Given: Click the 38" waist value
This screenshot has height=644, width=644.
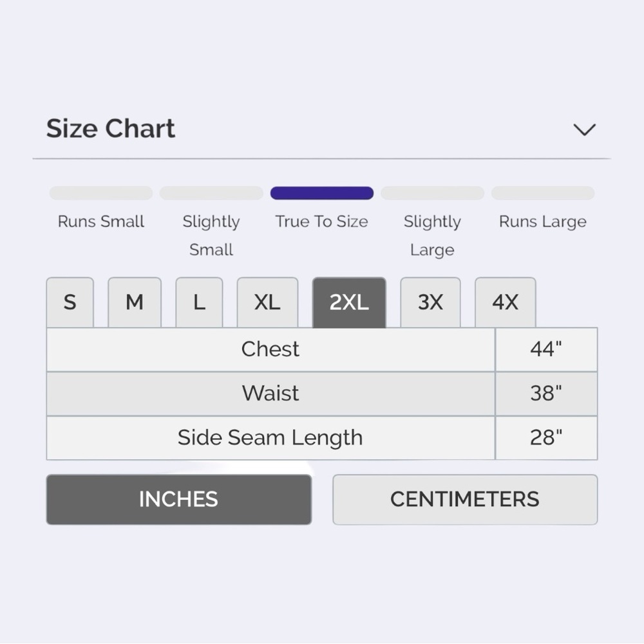Looking at the screenshot, I should (546, 393).
